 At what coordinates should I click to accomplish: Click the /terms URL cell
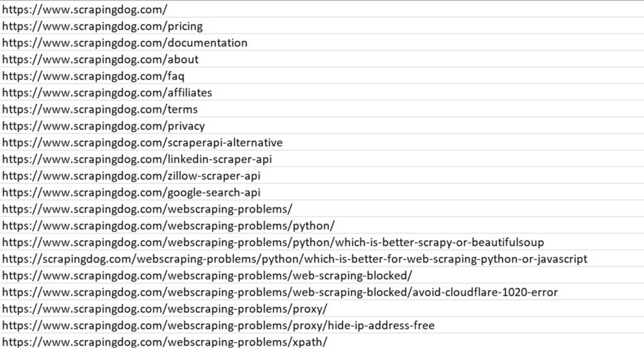tap(100, 109)
